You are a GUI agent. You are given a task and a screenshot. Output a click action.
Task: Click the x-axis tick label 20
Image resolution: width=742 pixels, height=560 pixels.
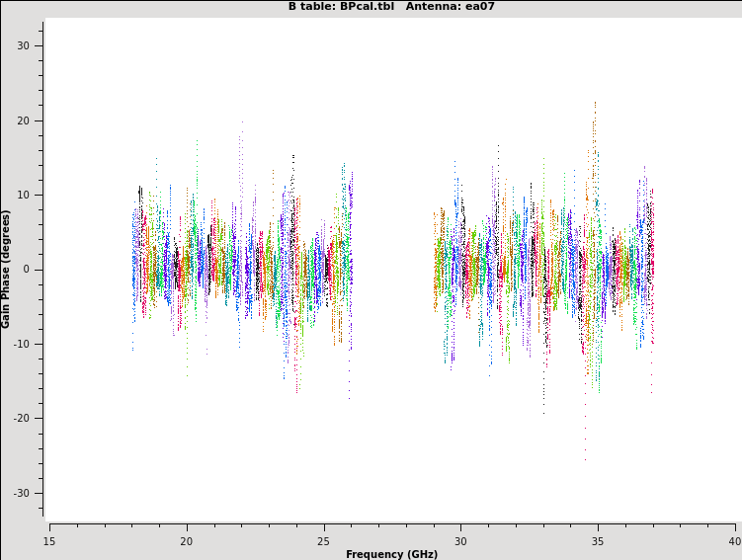click(x=186, y=541)
